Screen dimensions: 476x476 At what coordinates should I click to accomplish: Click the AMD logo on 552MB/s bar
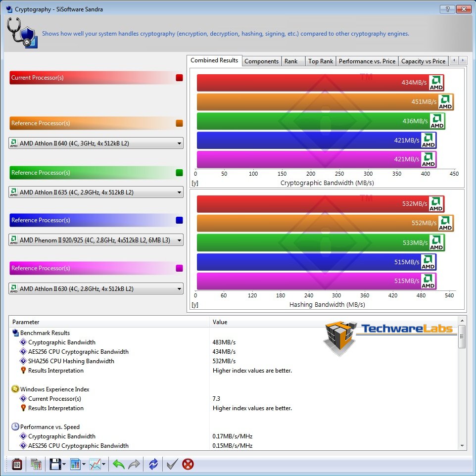coord(445,223)
